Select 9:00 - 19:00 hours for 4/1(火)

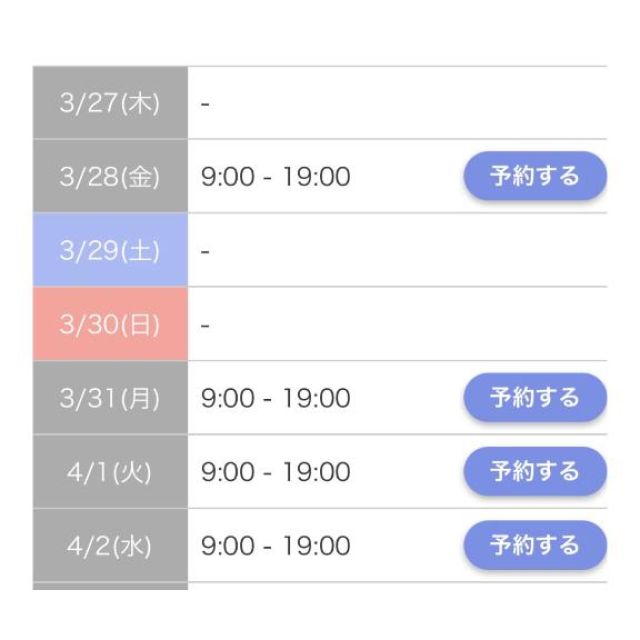click(276, 471)
